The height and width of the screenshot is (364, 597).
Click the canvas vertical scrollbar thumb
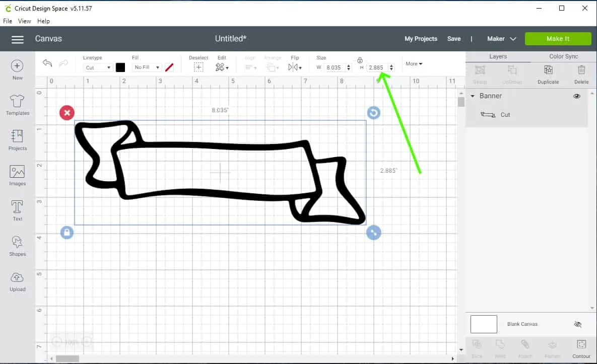pos(461,102)
